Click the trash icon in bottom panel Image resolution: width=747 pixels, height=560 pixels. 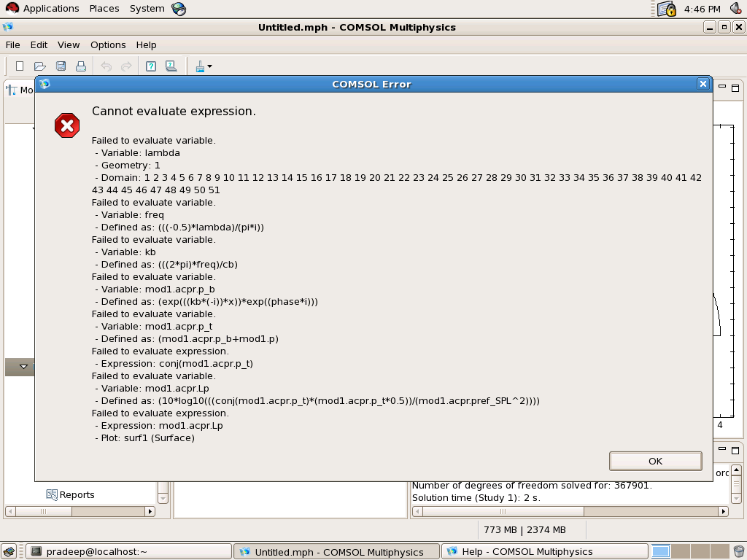[738, 551]
